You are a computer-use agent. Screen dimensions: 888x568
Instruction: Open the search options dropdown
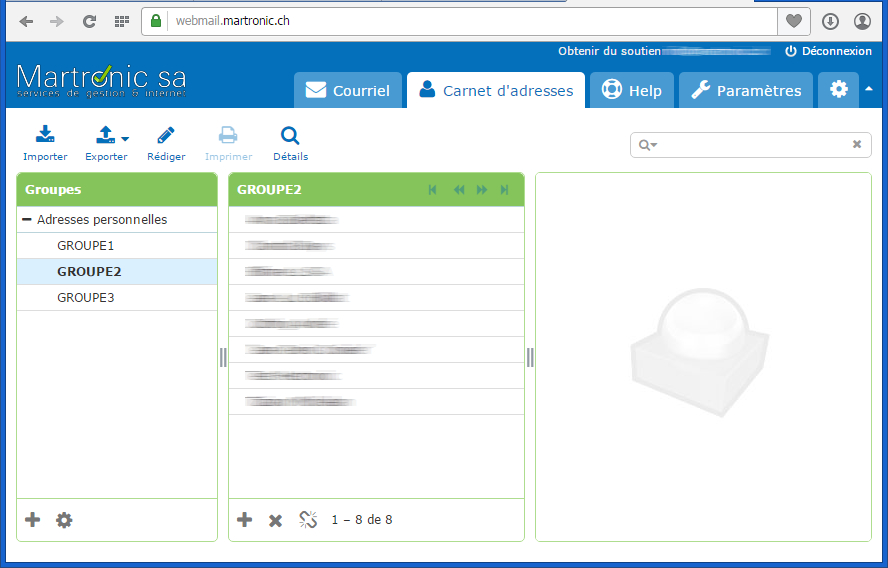(x=648, y=145)
